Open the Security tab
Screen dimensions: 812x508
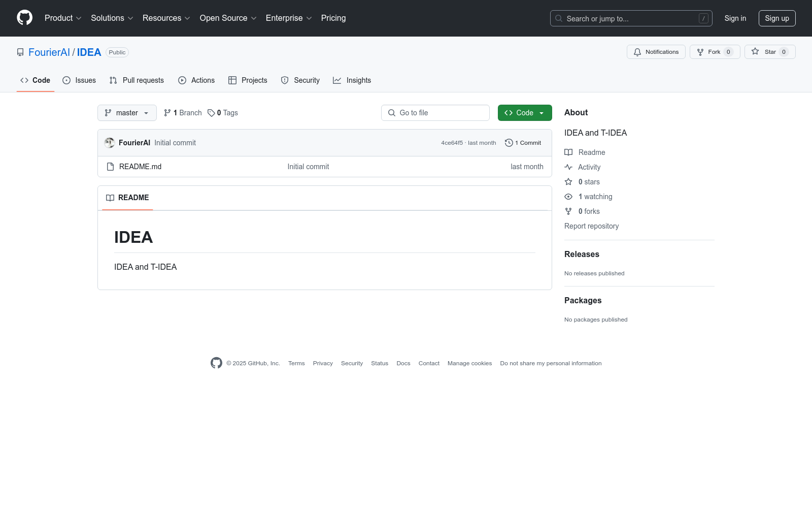pos(300,80)
